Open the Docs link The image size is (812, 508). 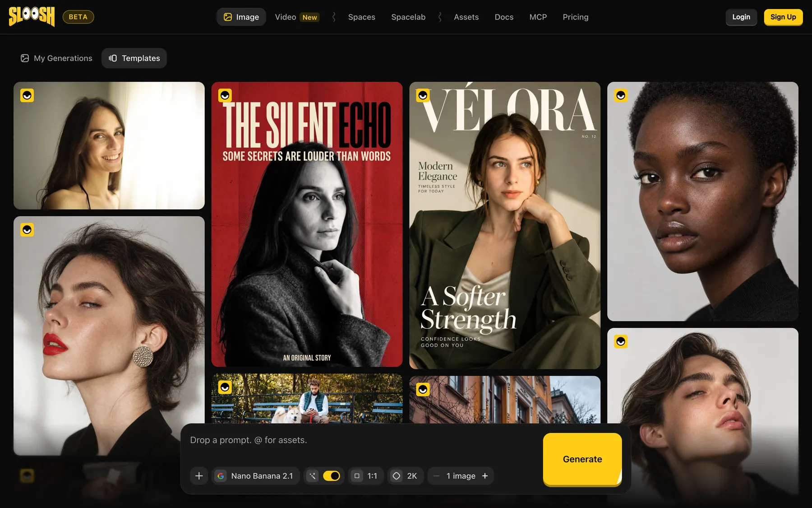click(504, 17)
